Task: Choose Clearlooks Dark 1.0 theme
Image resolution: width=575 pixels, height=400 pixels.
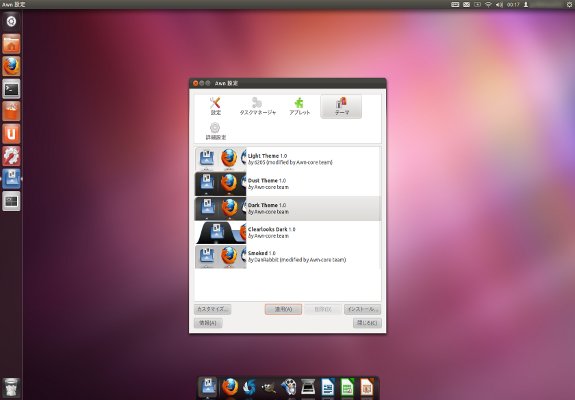Action: (x=288, y=232)
